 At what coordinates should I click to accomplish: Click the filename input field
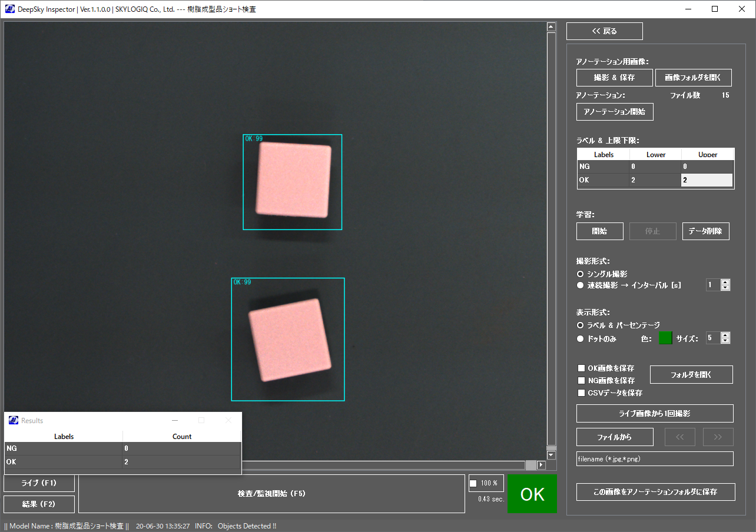coord(655,459)
